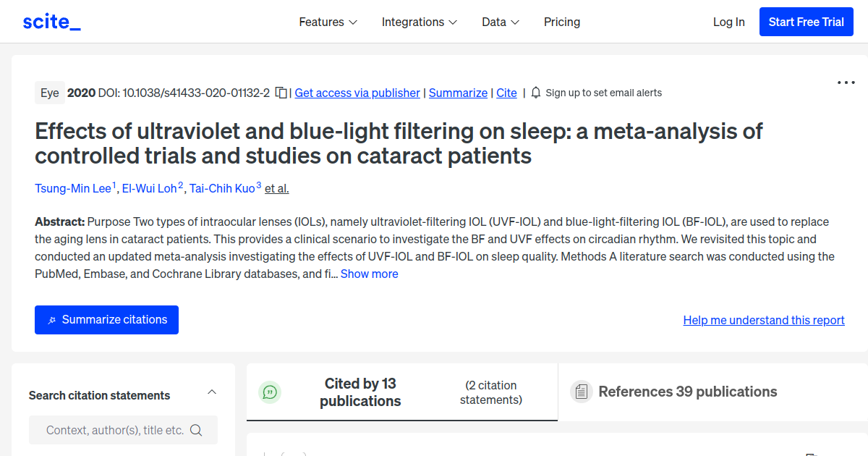Open the Data dropdown

tap(501, 22)
